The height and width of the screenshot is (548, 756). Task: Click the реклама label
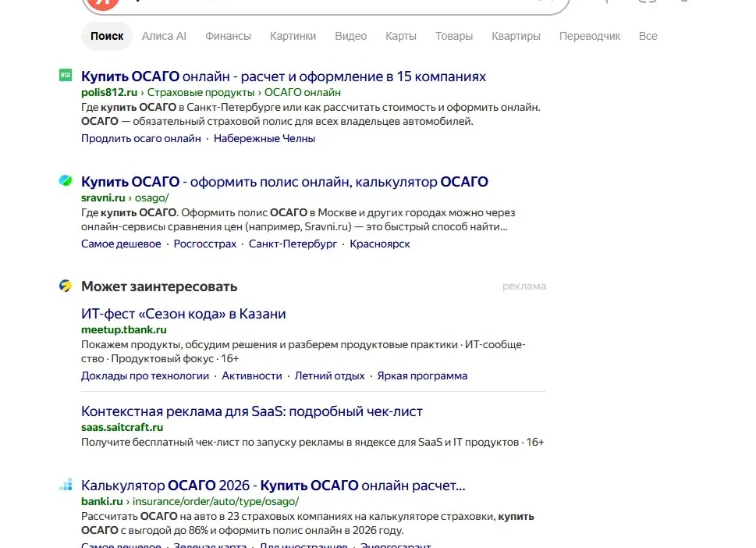(524, 286)
